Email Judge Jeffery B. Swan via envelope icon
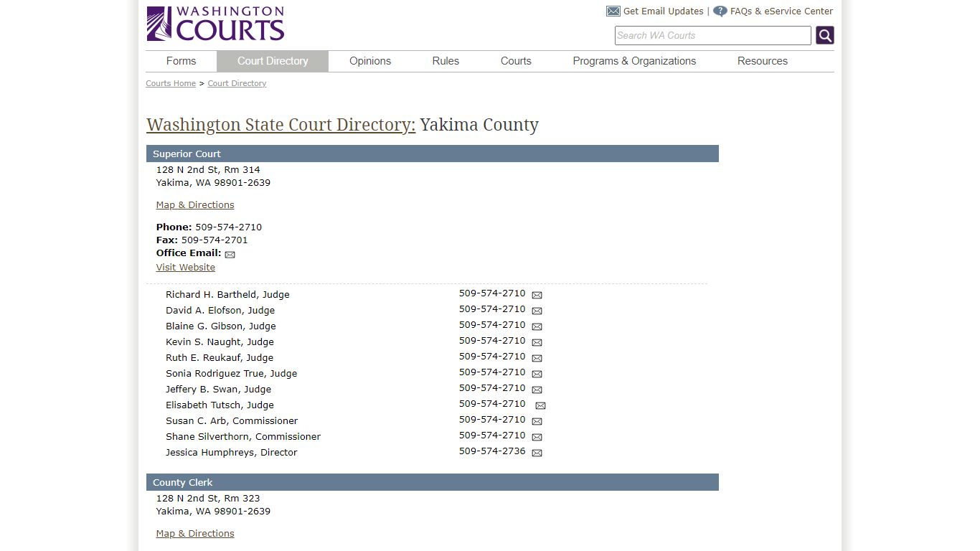 [537, 390]
